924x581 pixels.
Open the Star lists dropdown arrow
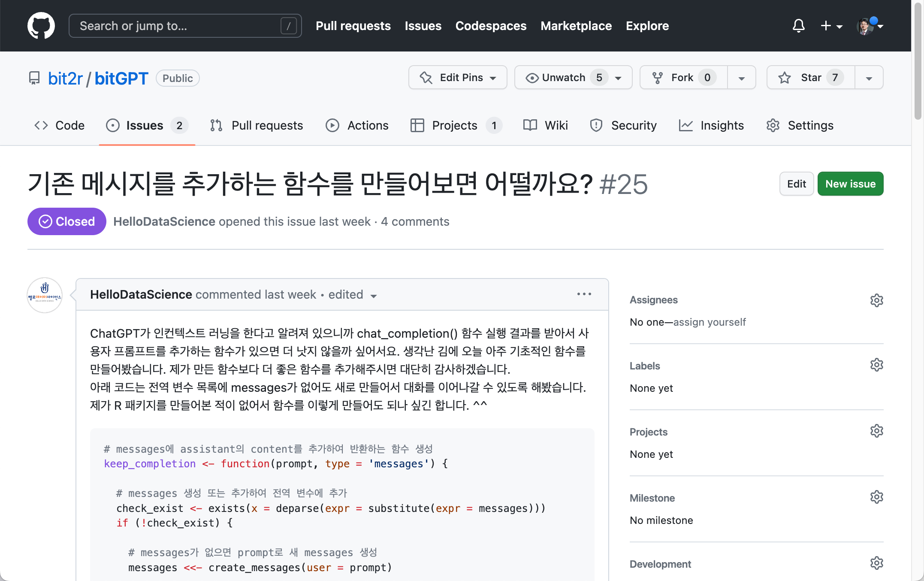[869, 78]
